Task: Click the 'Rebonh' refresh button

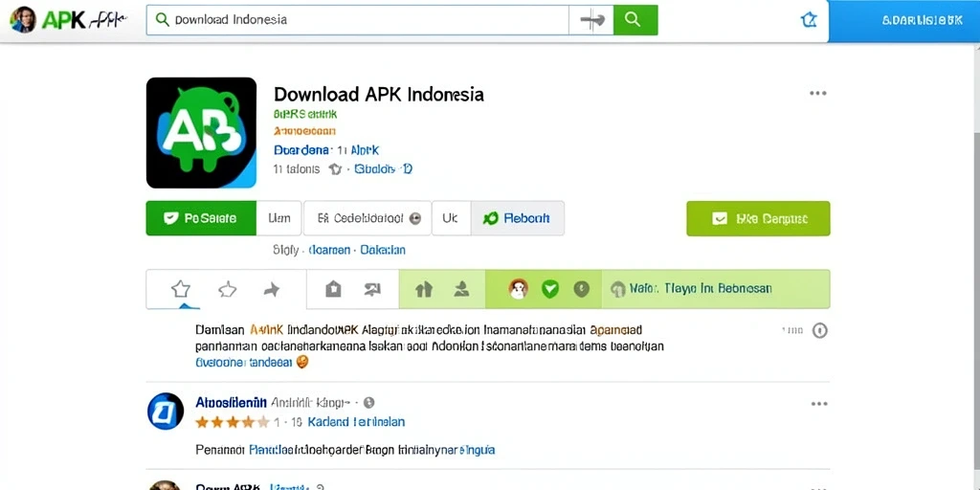Action: pyautogui.click(x=518, y=218)
